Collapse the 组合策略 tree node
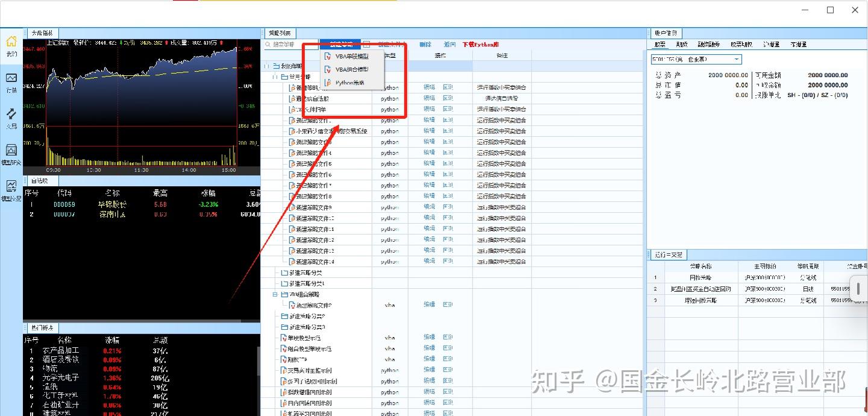This screenshot has width=868, height=416. point(276,294)
